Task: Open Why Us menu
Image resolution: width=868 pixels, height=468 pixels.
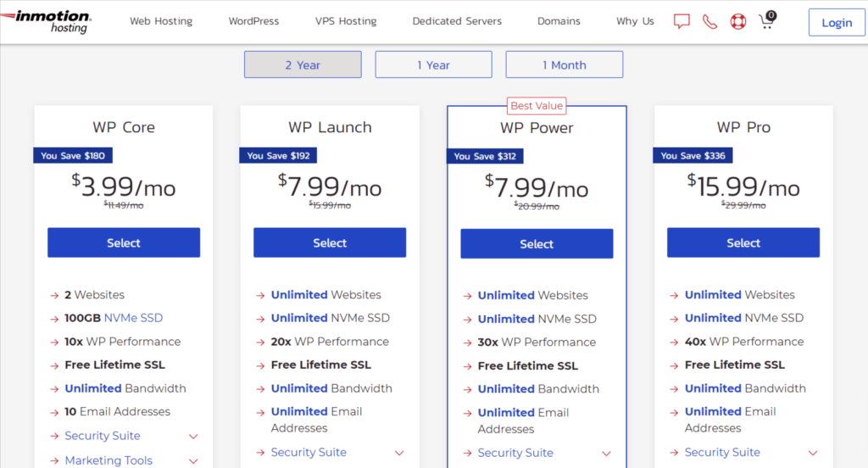Action: click(x=635, y=21)
